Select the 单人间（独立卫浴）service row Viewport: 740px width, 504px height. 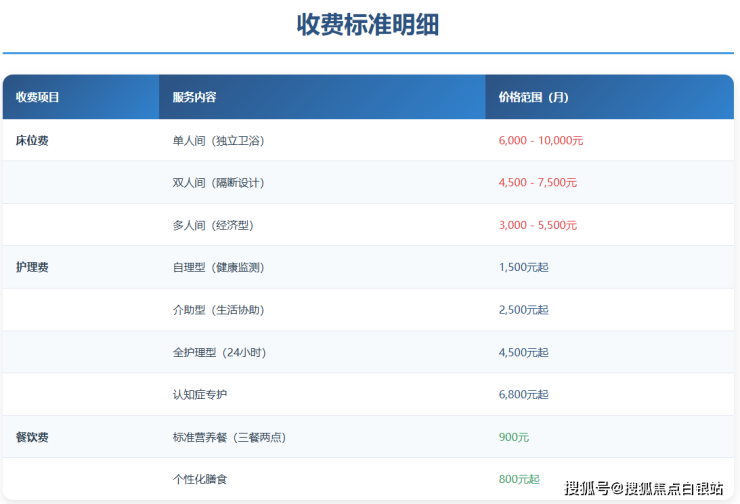pyautogui.click(x=218, y=141)
